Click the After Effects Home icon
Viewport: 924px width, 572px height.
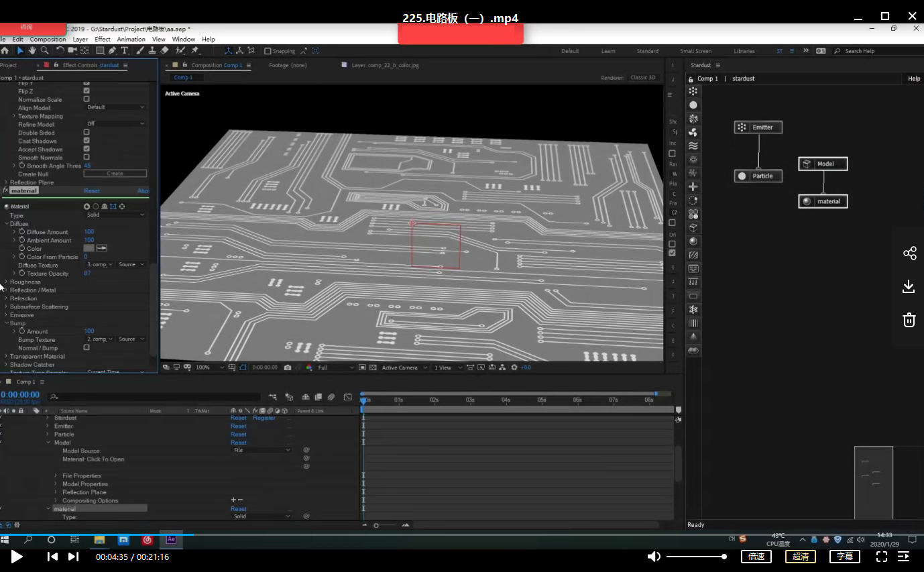click(5, 50)
